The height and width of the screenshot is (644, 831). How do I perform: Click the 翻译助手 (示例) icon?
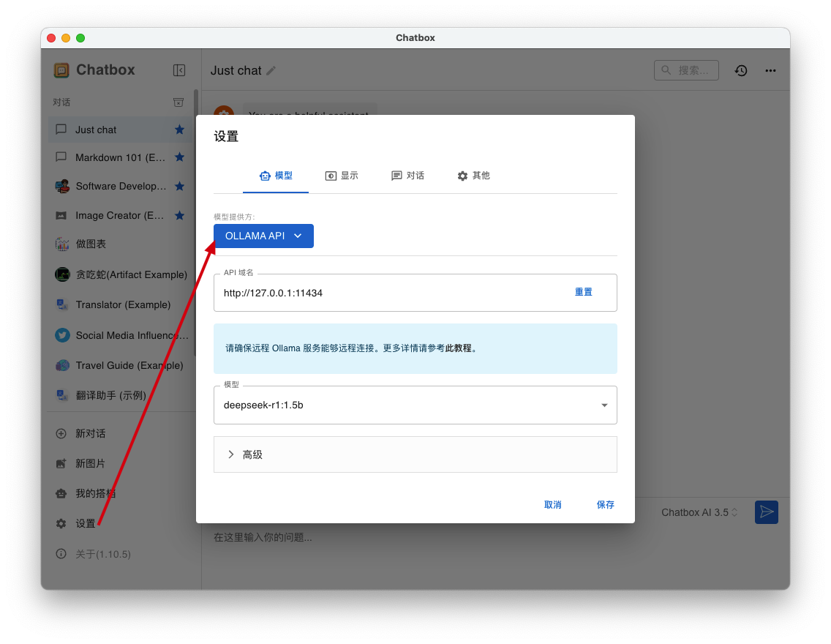[62, 395]
